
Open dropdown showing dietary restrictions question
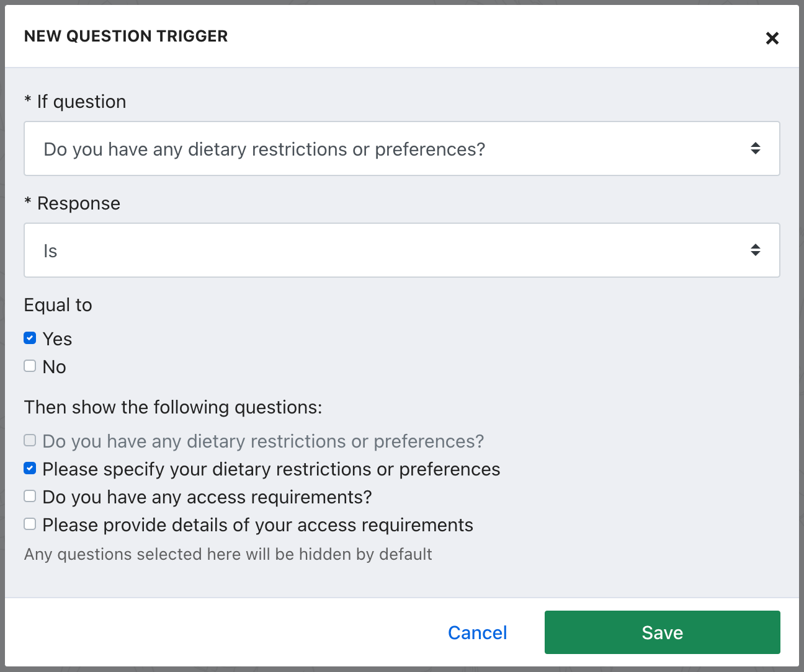click(401, 149)
